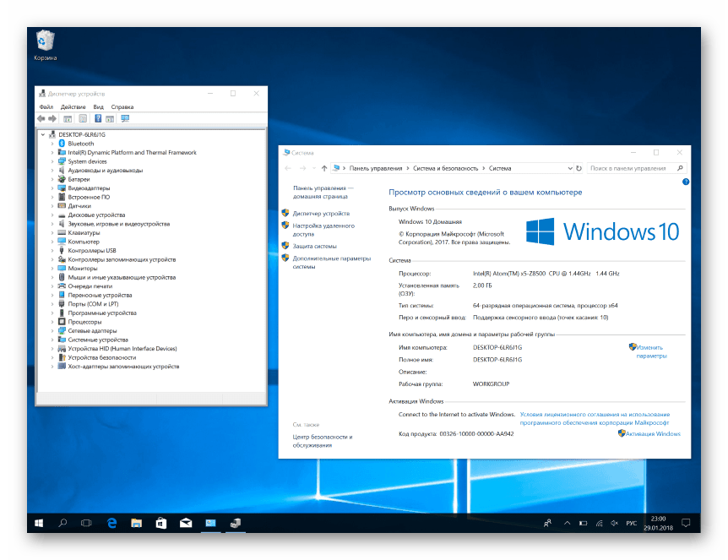Select the Bluetooth device category icon
The image size is (728, 560).
point(62,144)
